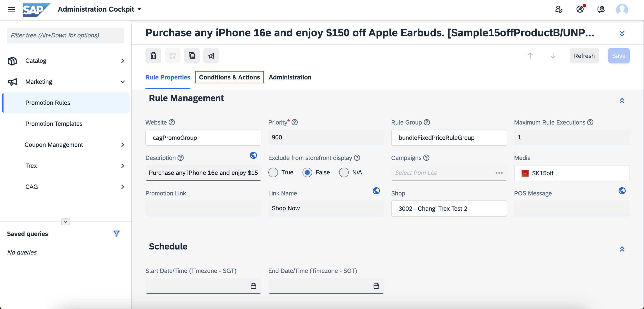The image size is (644, 309).
Task: Open the user impersonation icon in header
Action: (559, 9)
